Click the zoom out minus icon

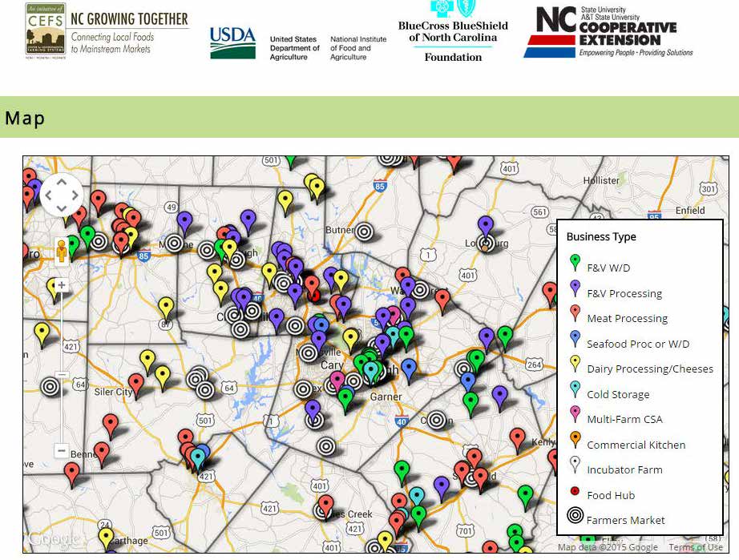(x=61, y=449)
